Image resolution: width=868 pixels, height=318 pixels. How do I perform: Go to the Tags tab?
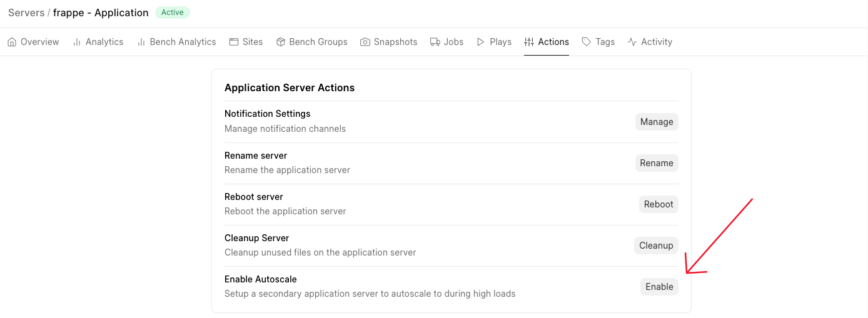(x=605, y=42)
